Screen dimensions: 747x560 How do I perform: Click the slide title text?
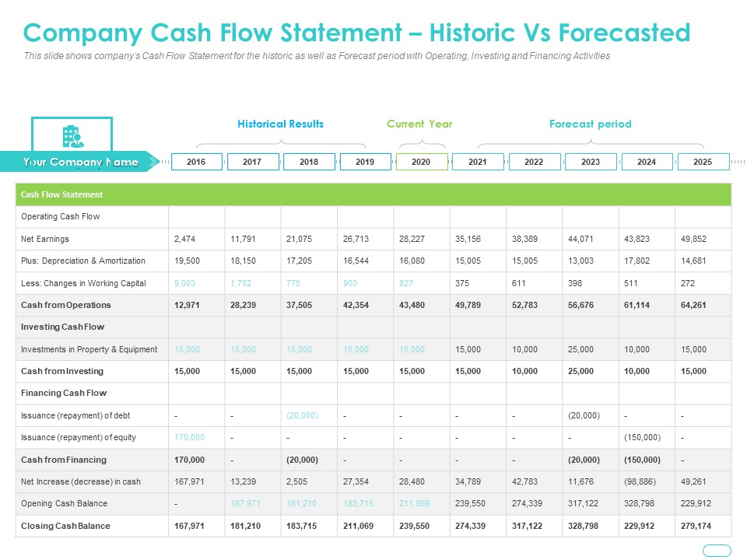tap(356, 33)
